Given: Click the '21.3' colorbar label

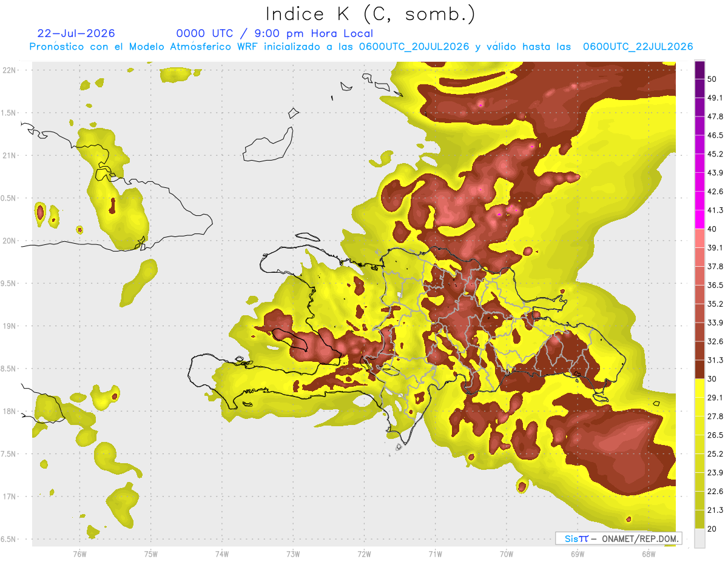Looking at the screenshot, I should (x=715, y=510).
